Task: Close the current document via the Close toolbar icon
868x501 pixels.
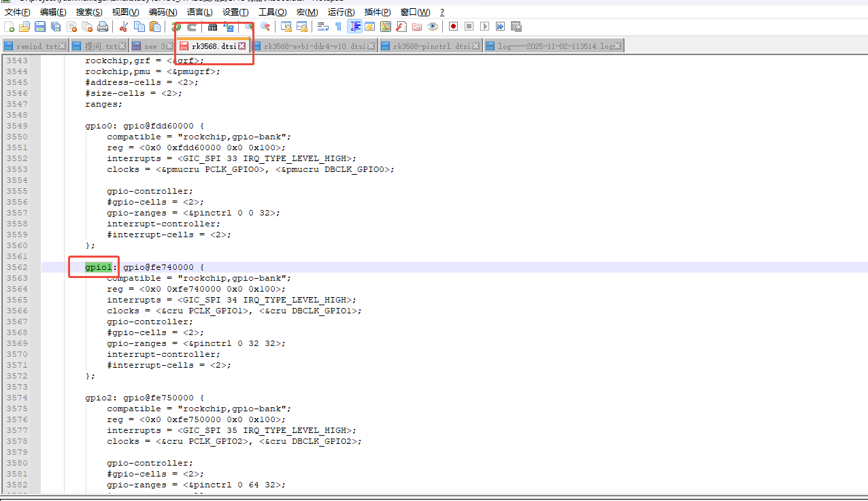Action: click(x=71, y=27)
